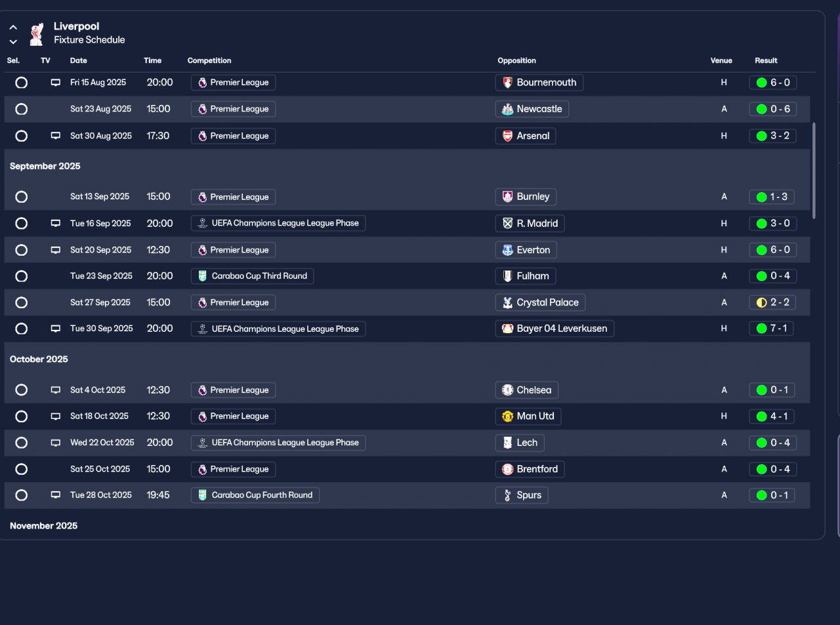Click the TV icon for the Arsenal fixture

pos(56,136)
